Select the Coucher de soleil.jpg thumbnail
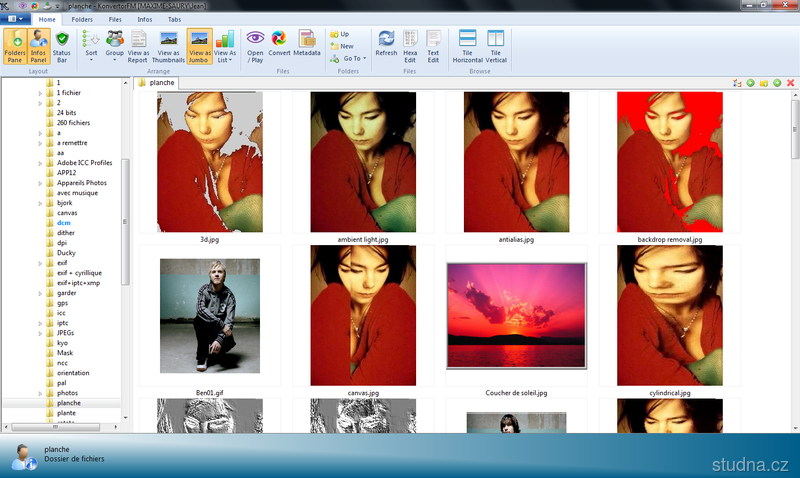 click(516, 316)
